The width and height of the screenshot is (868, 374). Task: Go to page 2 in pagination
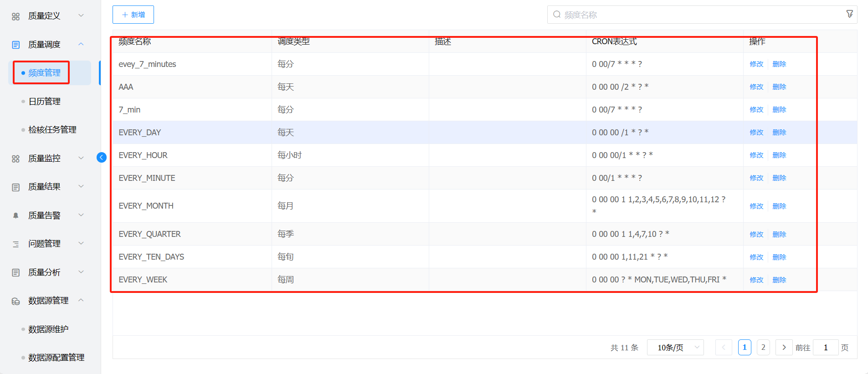pos(763,347)
